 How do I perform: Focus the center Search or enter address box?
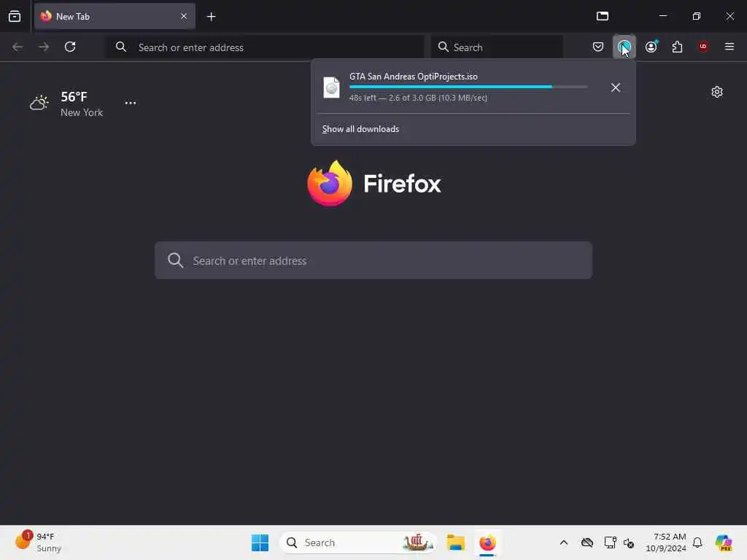pos(373,260)
